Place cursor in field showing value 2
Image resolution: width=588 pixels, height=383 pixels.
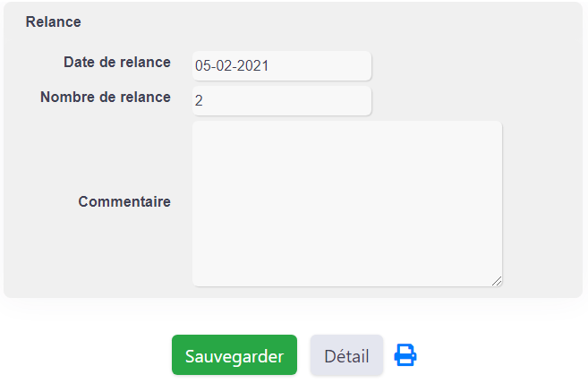point(282,100)
